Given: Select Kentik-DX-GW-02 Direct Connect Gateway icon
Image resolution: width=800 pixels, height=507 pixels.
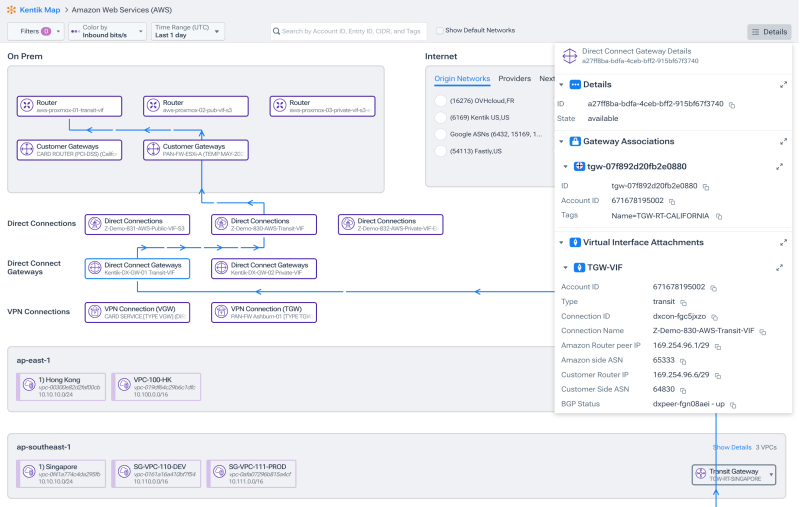Looking at the screenshot, I should pyautogui.click(x=221, y=268).
